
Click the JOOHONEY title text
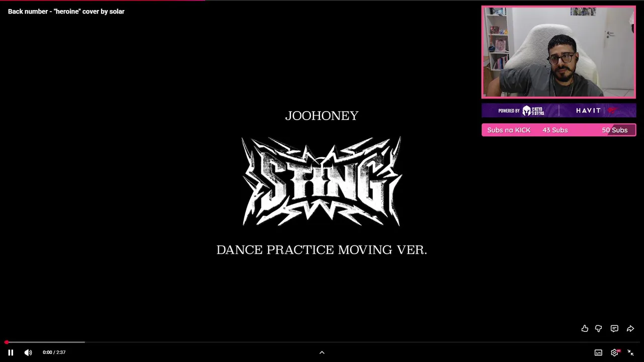pos(321,116)
